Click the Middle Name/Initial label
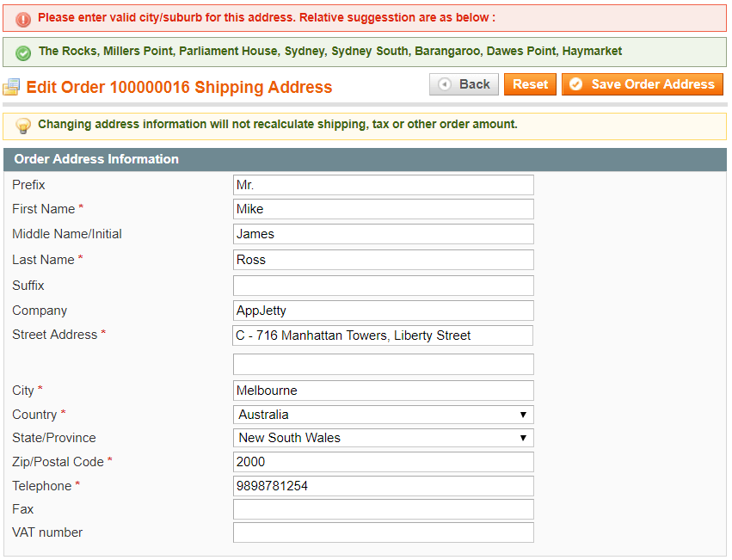The height and width of the screenshot is (560, 732). point(67,234)
